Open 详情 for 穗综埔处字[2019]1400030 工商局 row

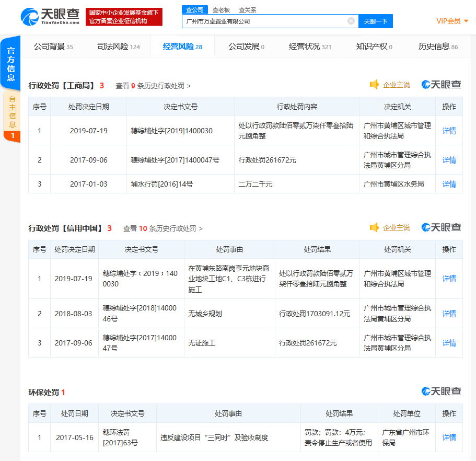[x=449, y=131]
